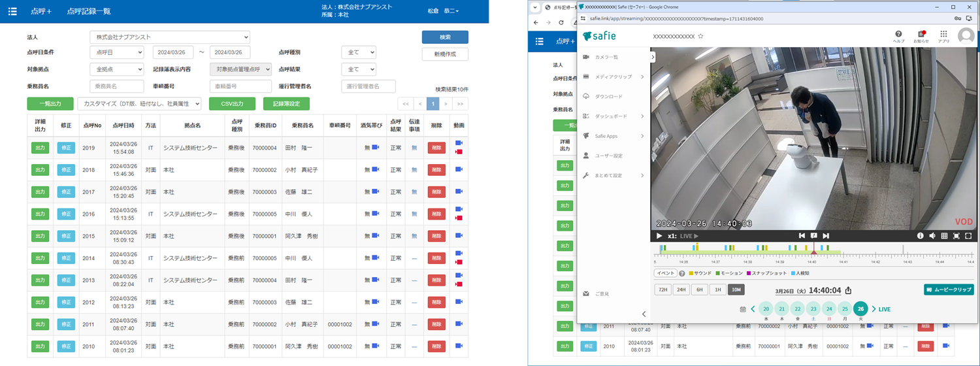This screenshot has width=980, height=366.
Task: Select the 1H timeline range
Action: pyautogui.click(x=717, y=290)
